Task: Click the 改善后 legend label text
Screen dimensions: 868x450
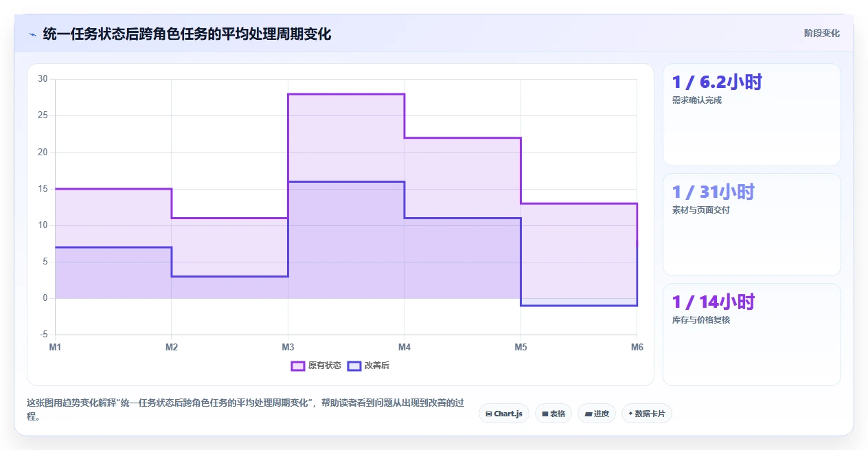Action: click(x=376, y=365)
